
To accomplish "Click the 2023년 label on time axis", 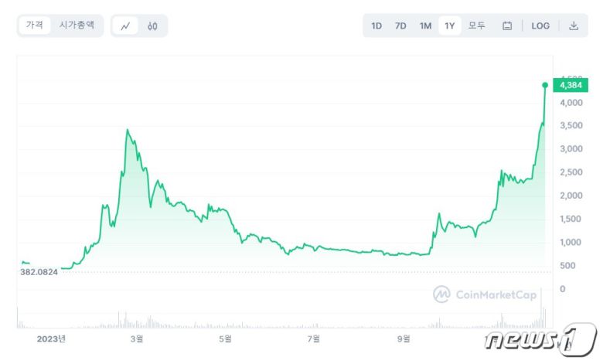I will click(x=51, y=338).
